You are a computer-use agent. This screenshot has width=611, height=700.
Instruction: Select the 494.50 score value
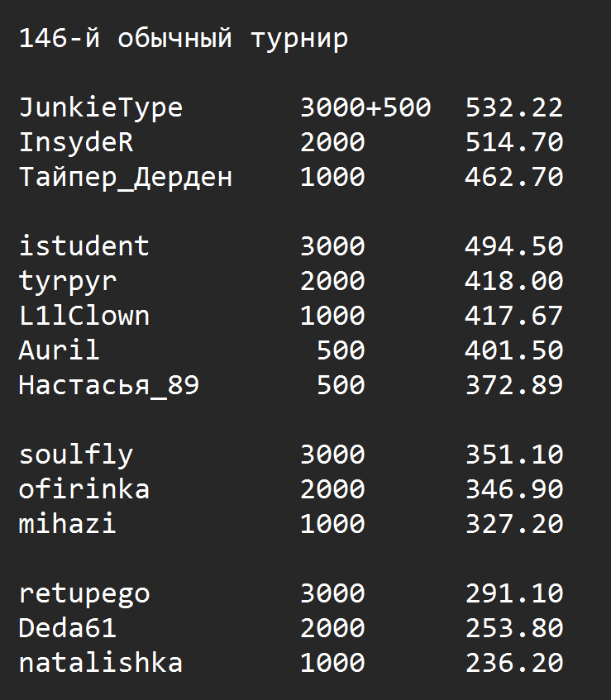(513, 246)
